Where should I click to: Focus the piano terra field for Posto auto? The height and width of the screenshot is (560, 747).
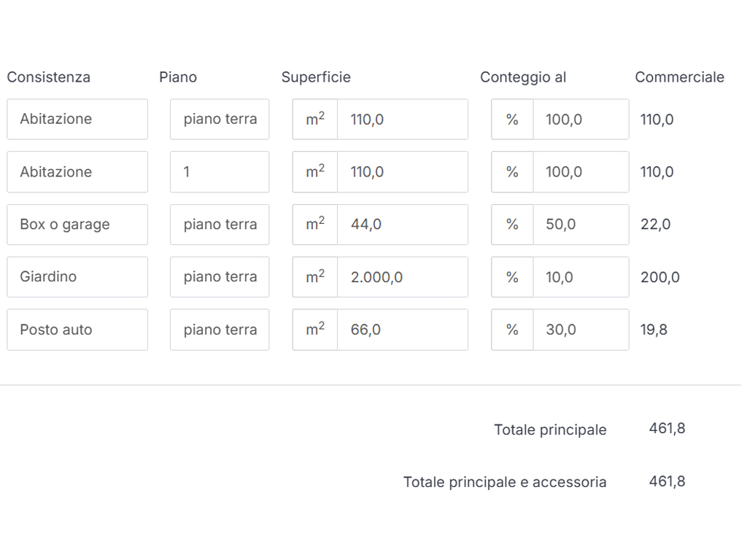pyautogui.click(x=220, y=330)
